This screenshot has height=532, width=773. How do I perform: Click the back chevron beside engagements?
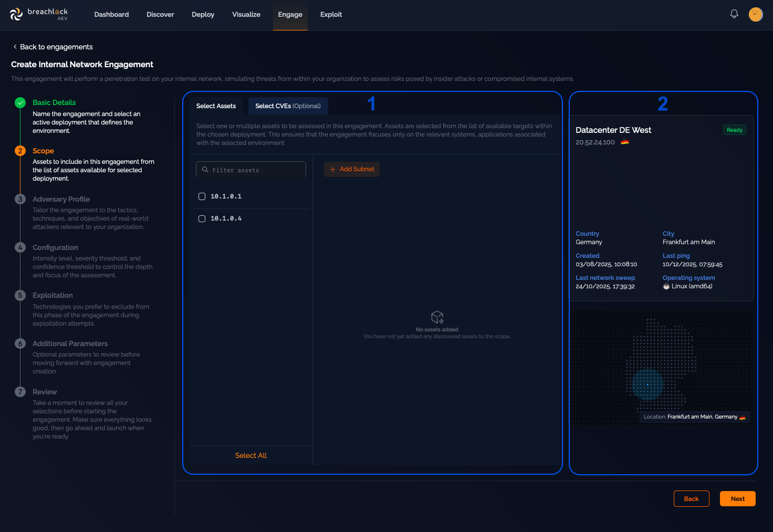tap(15, 47)
